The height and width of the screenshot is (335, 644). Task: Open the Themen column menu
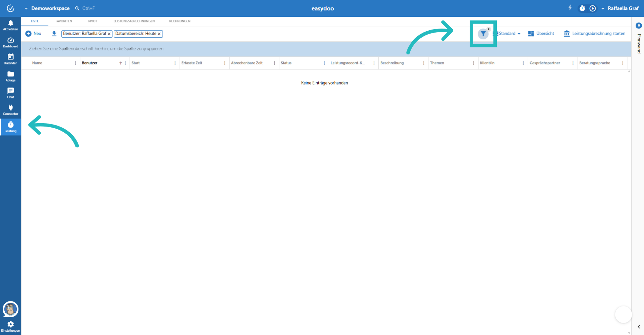(474, 63)
